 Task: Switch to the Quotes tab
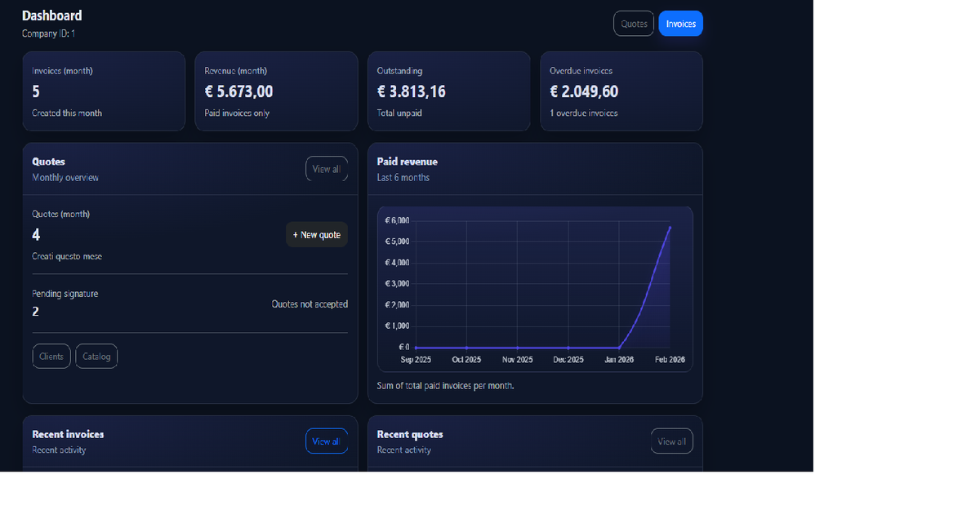[x=634, y=24]
